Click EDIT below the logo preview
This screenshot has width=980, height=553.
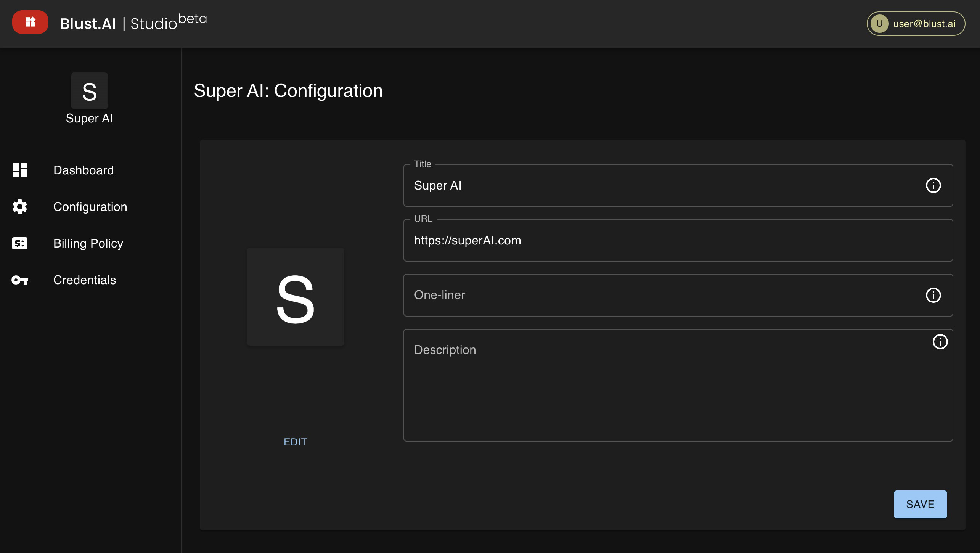296,441
